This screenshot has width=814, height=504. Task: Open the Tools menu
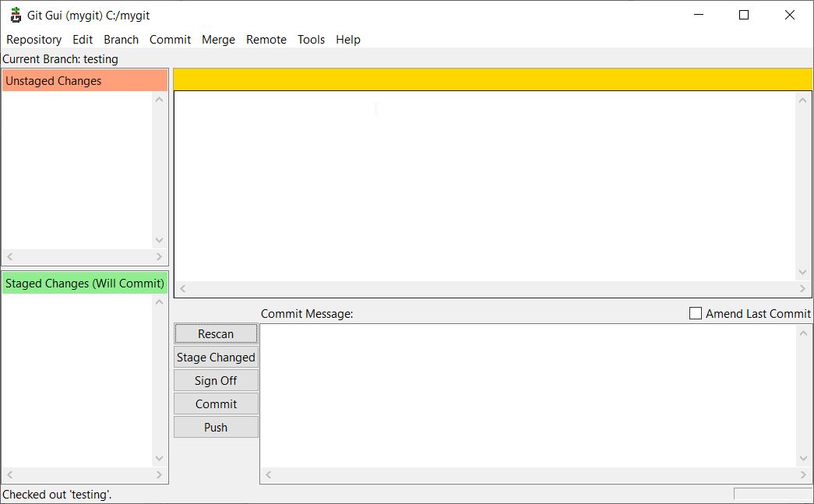[x=311, y=40]
